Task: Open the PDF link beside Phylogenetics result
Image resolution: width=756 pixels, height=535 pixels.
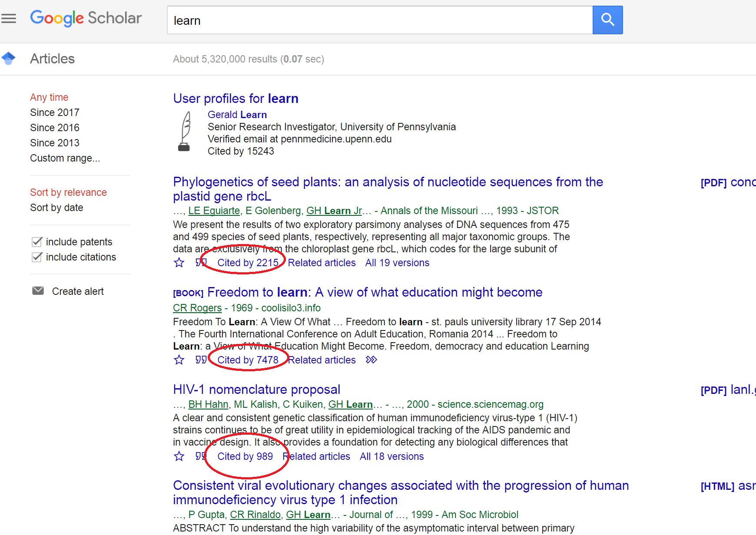Action: pos(728,182)
